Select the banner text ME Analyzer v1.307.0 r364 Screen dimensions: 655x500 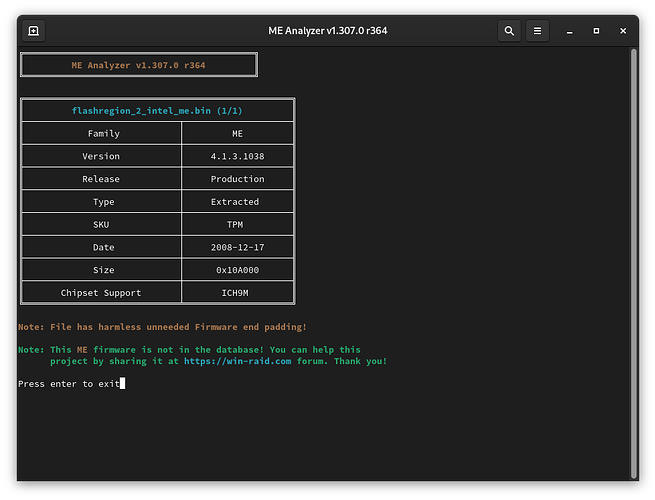[138, 65]
